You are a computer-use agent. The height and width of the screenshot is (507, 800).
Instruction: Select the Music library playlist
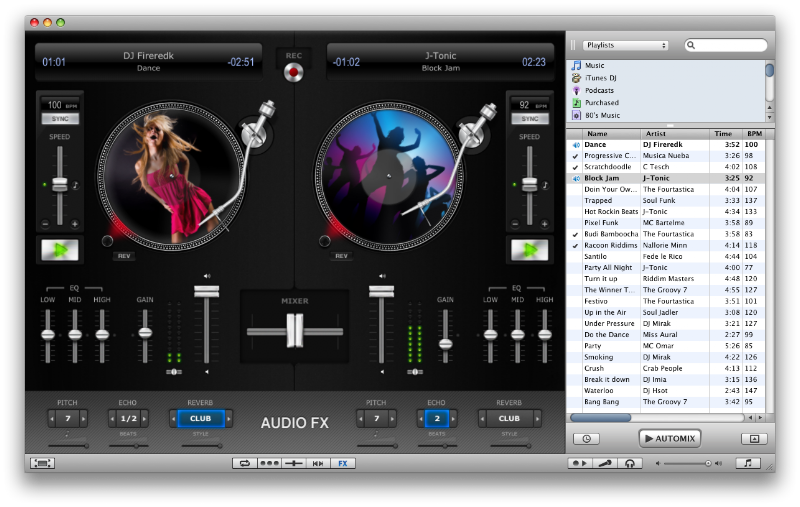(x=594, y=65)
